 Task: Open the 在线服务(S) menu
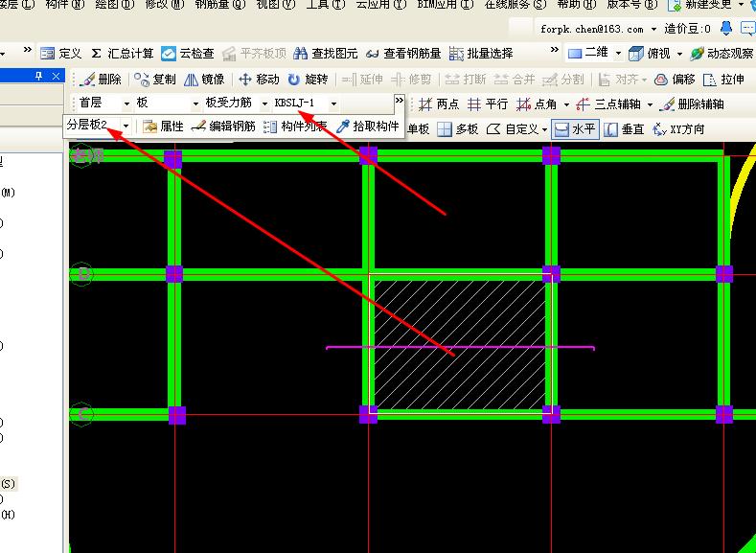coord(515,5)
